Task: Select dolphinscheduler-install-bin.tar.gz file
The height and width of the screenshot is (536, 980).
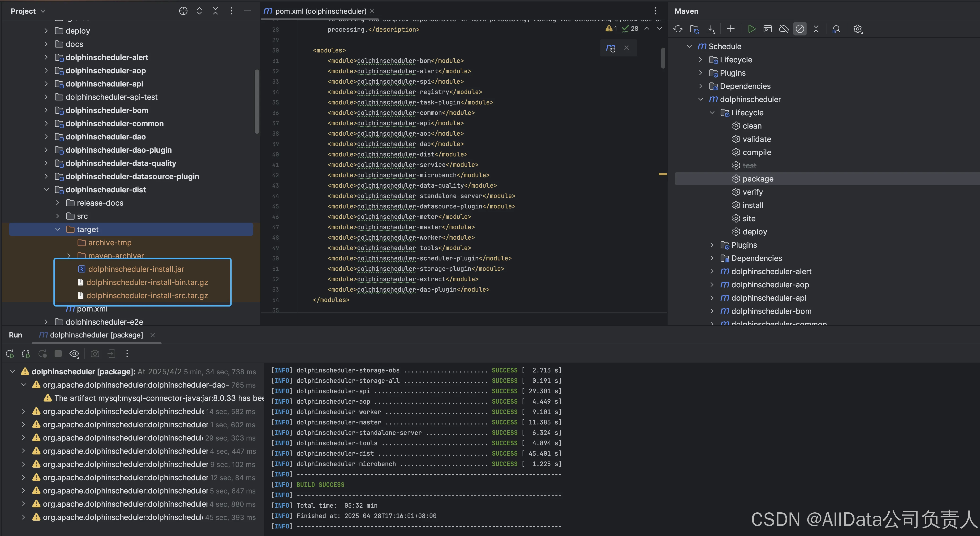Action: pos(147,282)
